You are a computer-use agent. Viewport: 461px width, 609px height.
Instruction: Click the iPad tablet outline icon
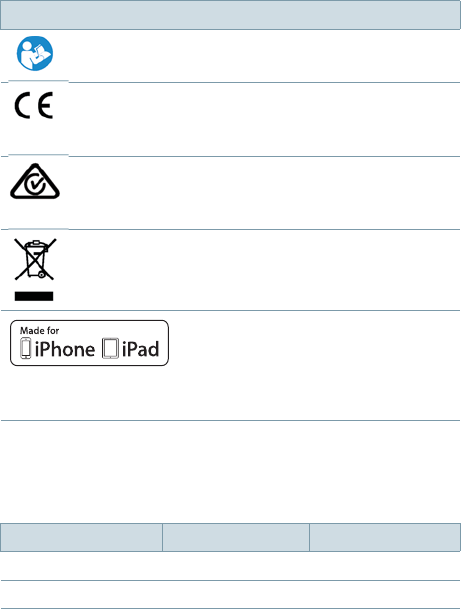coord(110,348)
